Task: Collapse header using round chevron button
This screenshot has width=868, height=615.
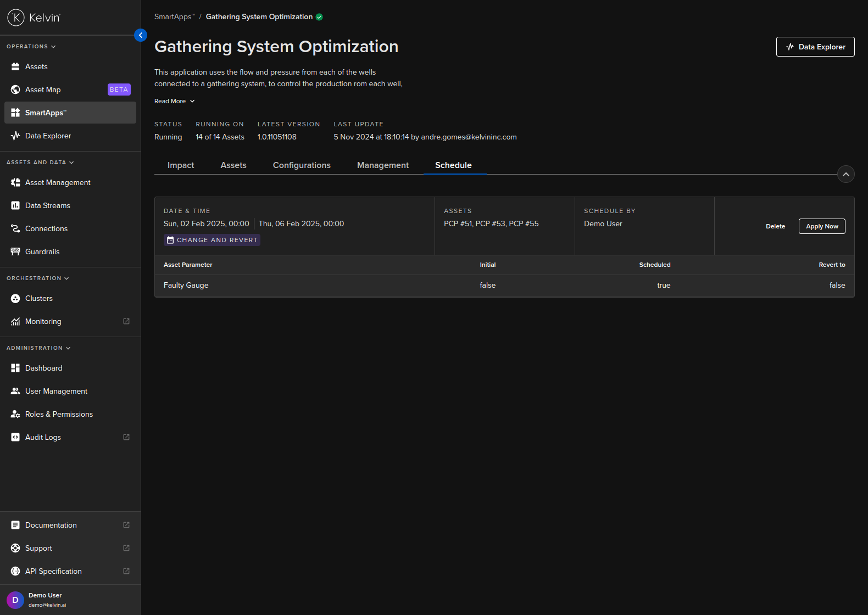Action: 845,174
